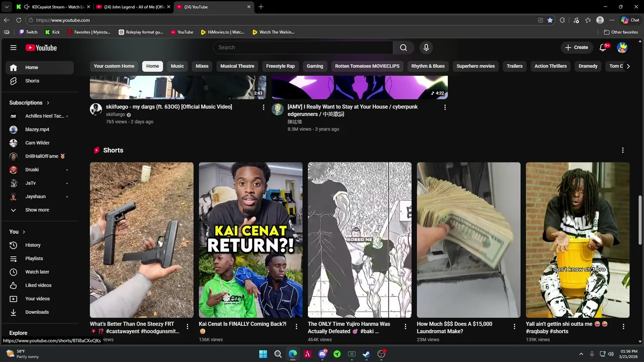This screenshot has height=362, width=644.
Task: Select Your custom Home chip
Action: tap(114, 66)
